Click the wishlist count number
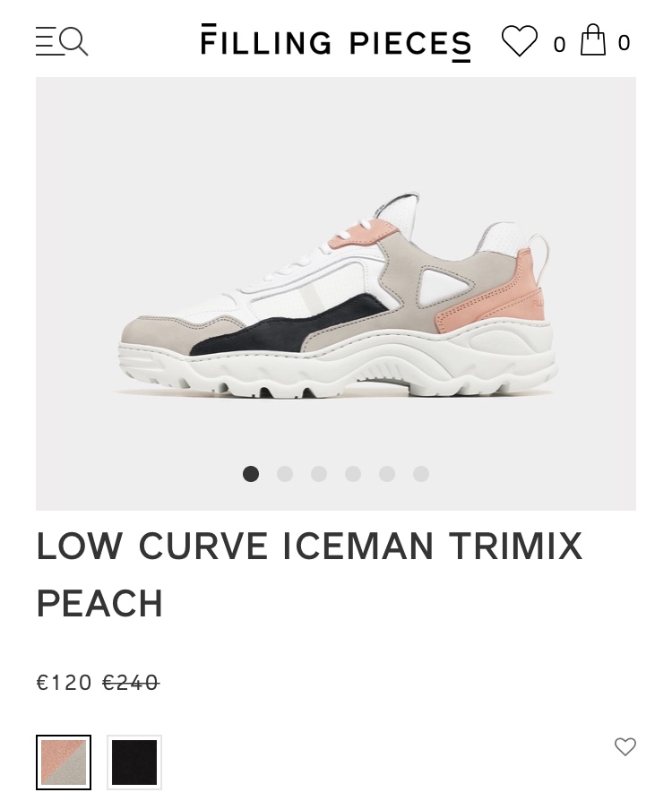The width and height of the screenshot is (672, 801). (559, 45)
